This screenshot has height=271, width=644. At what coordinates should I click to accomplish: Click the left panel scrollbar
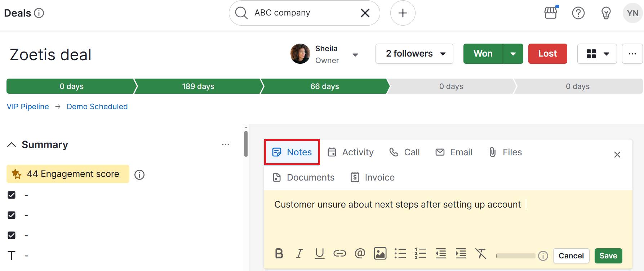point(246,144)
